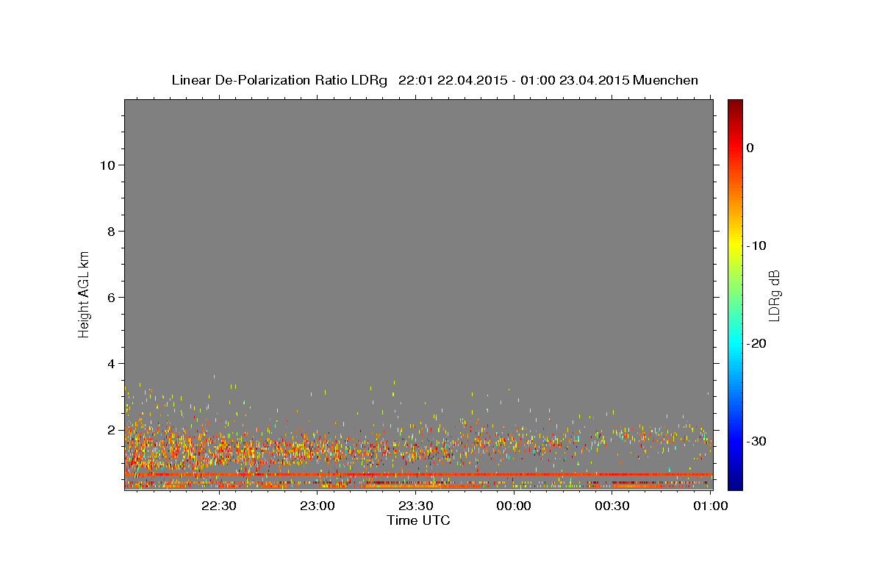The image size is (882, 588).
Task: Click the 'LDRg dB' colorbar label
Action: tap(774, 296)
